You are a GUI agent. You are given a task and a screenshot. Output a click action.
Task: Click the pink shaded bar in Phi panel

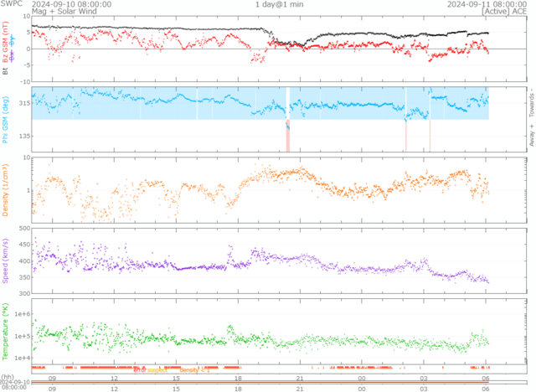click(287, 138)
